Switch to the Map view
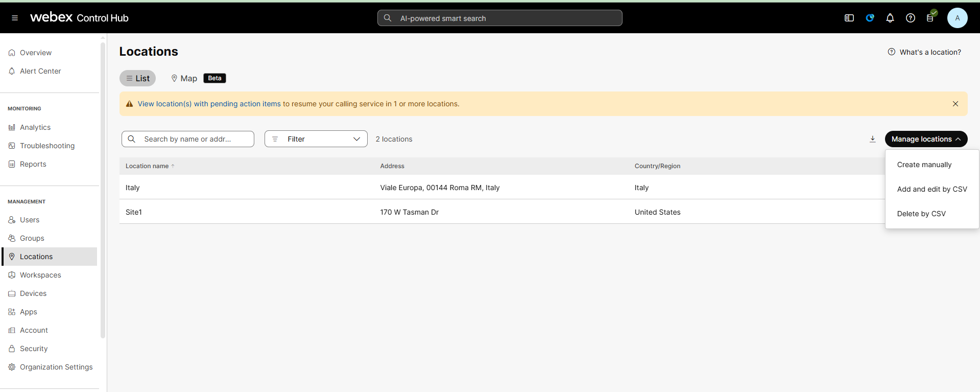 click(x=184, y=78)
